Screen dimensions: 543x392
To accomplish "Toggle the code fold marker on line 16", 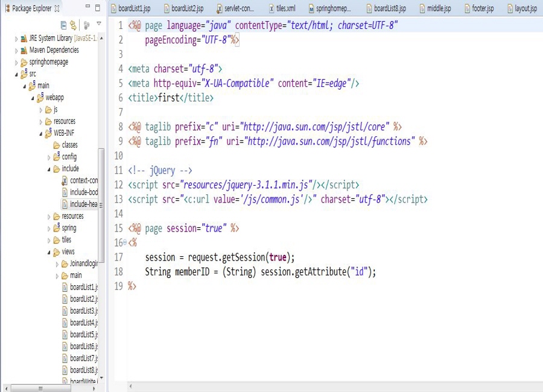I will pos(125,243).
